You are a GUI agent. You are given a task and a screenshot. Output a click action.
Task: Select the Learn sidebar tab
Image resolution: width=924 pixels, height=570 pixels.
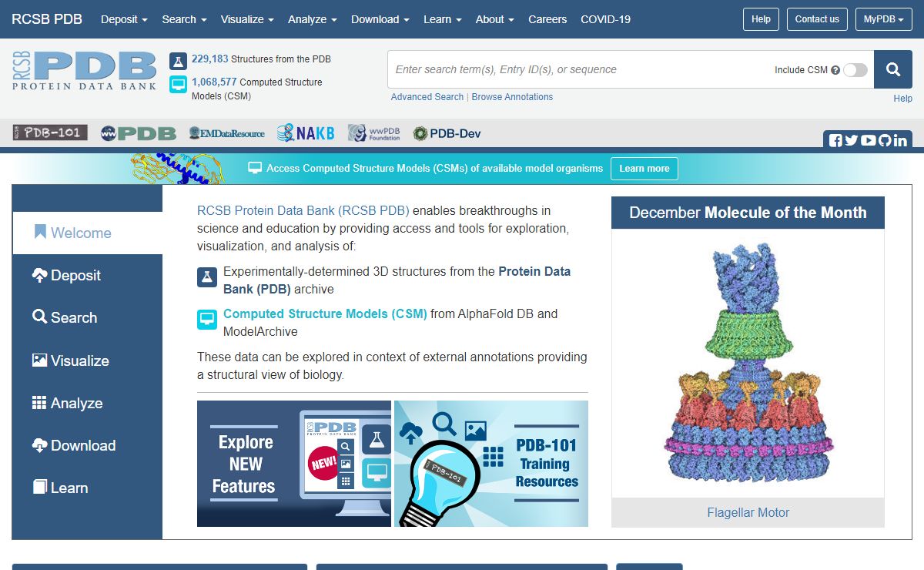pos(88,488)
